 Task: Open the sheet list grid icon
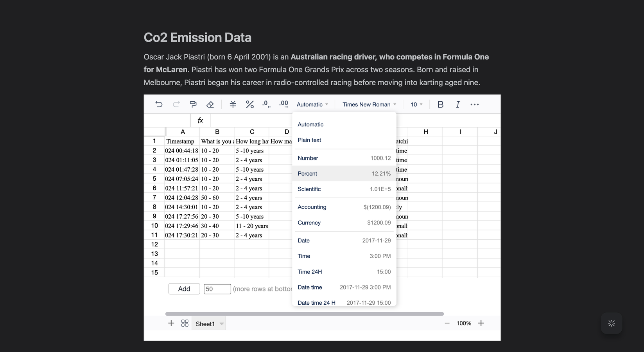pos(185,323)
